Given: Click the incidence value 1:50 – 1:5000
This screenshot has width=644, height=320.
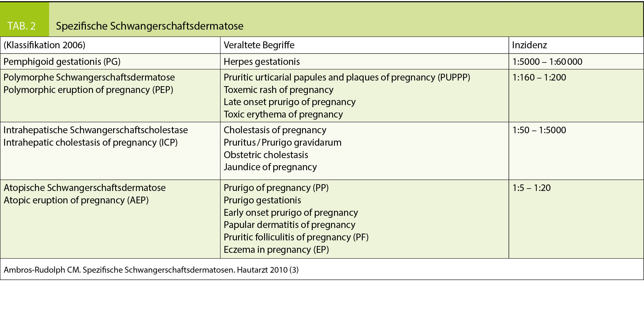Looking at the screenshot, I should [x=539, y=130].
